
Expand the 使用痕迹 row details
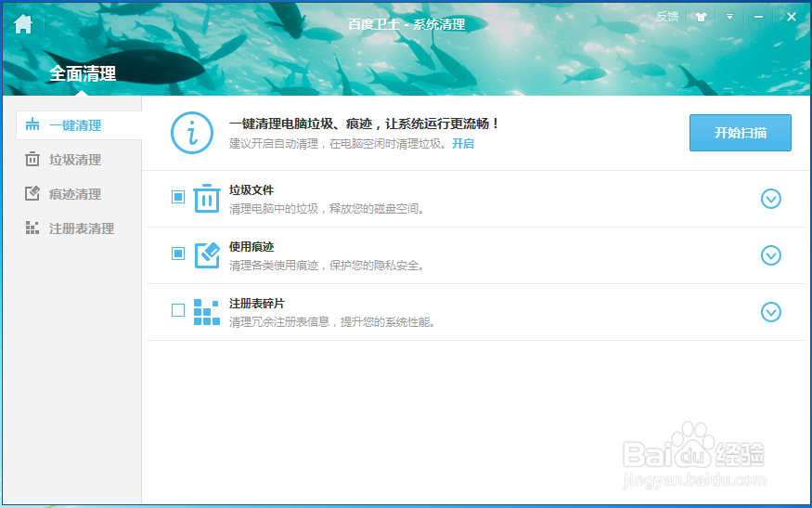tap(770, 255)
